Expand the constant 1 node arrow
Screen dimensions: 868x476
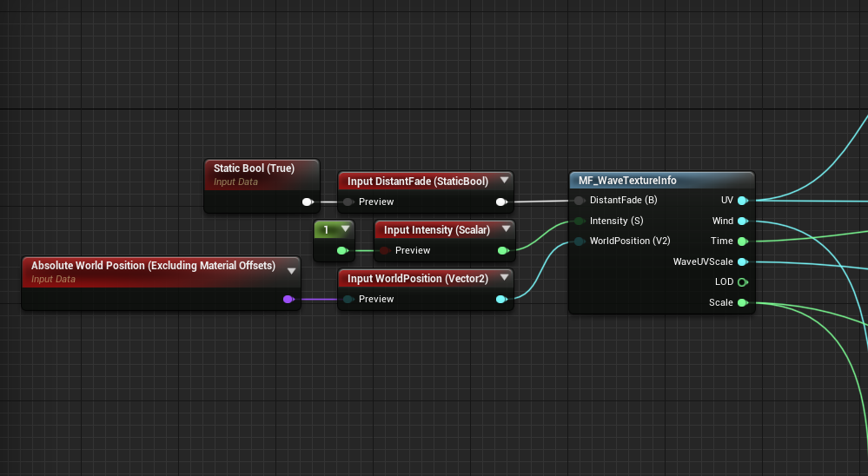(x=345, y=229)
